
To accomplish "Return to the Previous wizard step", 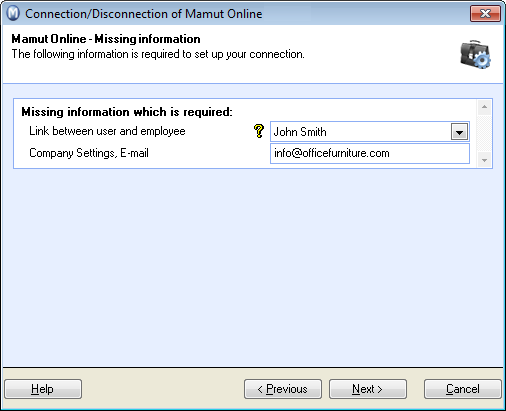I will [x=283, y=389].
